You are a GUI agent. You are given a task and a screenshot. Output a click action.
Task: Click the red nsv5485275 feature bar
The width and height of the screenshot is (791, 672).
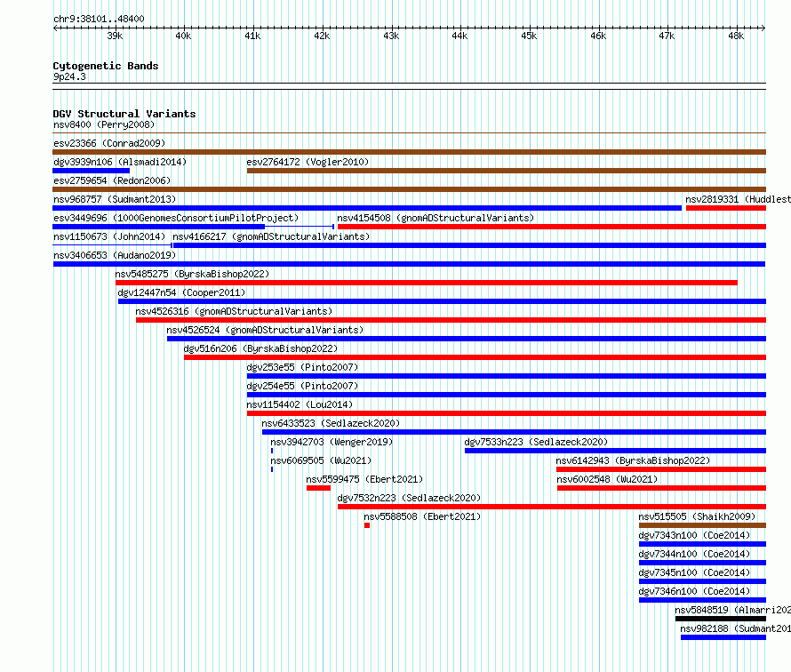(x=427, y=283)
